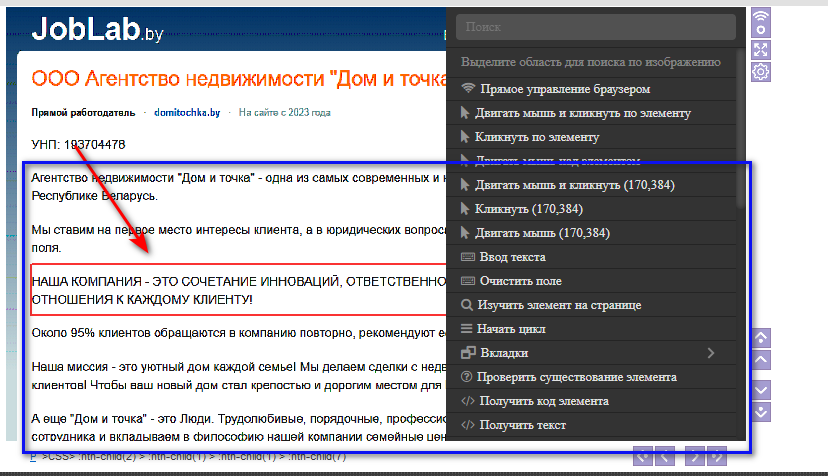Click the wifi icon beside Прямое управление браузером
The image size is (828, 476).
(x=468, y=88)
